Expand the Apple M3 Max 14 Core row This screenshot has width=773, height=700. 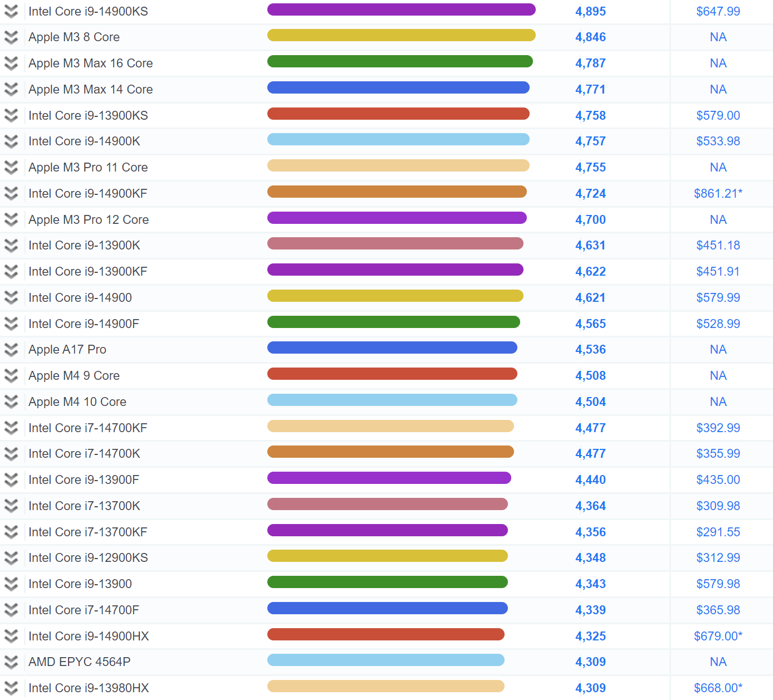pos(11,89)
